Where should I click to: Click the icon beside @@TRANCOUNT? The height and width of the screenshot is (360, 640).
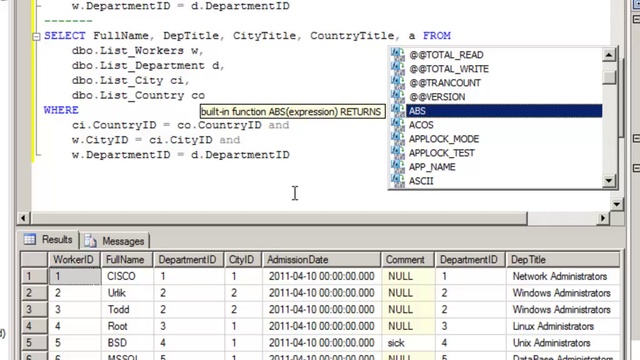(398, 82)
